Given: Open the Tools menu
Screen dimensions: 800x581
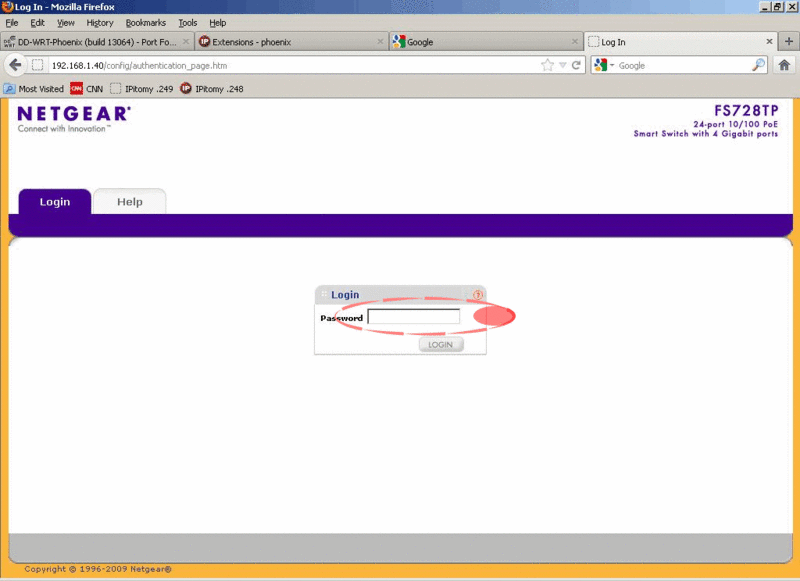Looking at the screenshot, I should (x=188, y=22).
